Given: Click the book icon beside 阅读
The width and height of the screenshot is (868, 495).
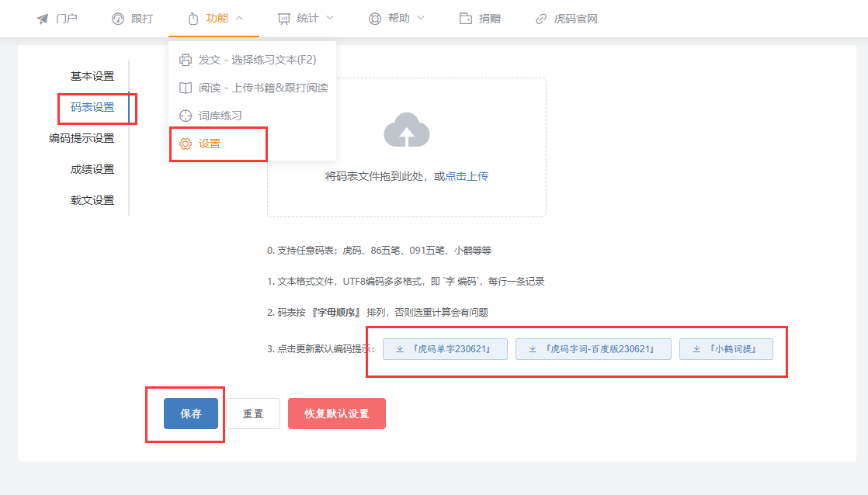Looking at the screenshot, I should pos(186,88).
